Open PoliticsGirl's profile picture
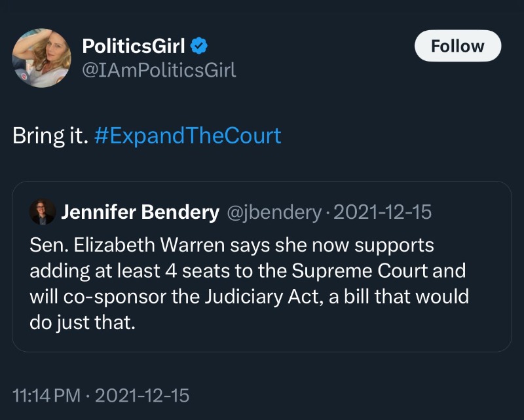The image size is (524, 420). [x=41, y=57]
